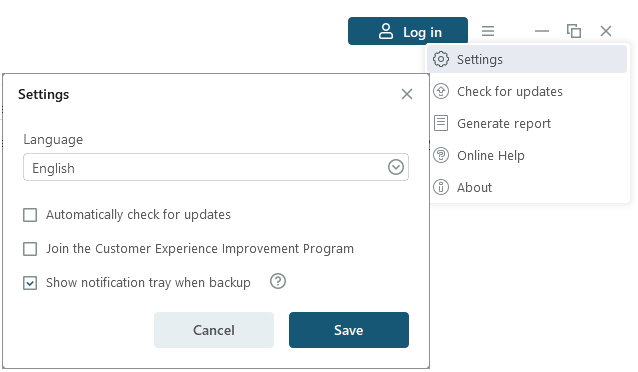Close the Settings dialog with X
This screenshot has height=372, width=638.
click(x=407, y=94)
